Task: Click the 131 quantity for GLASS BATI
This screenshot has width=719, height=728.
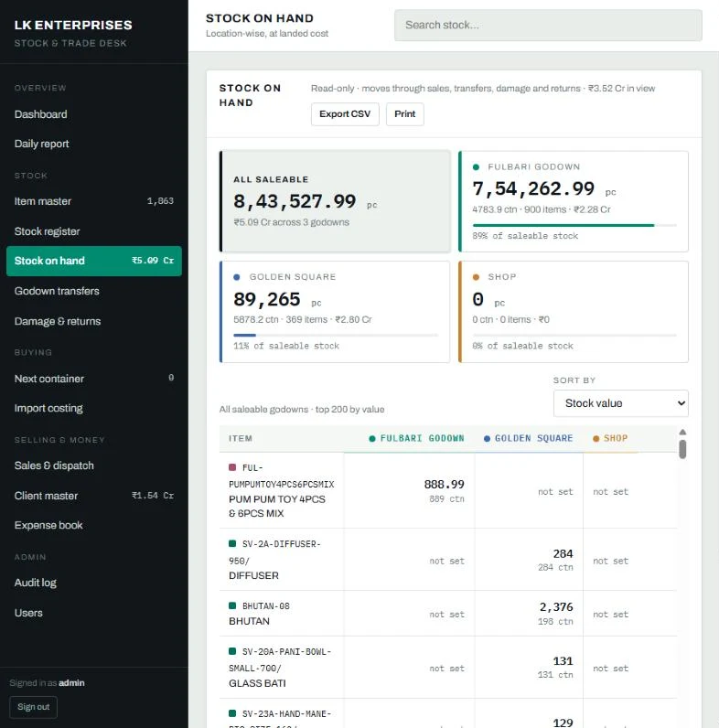Action: tap(563, 661)
